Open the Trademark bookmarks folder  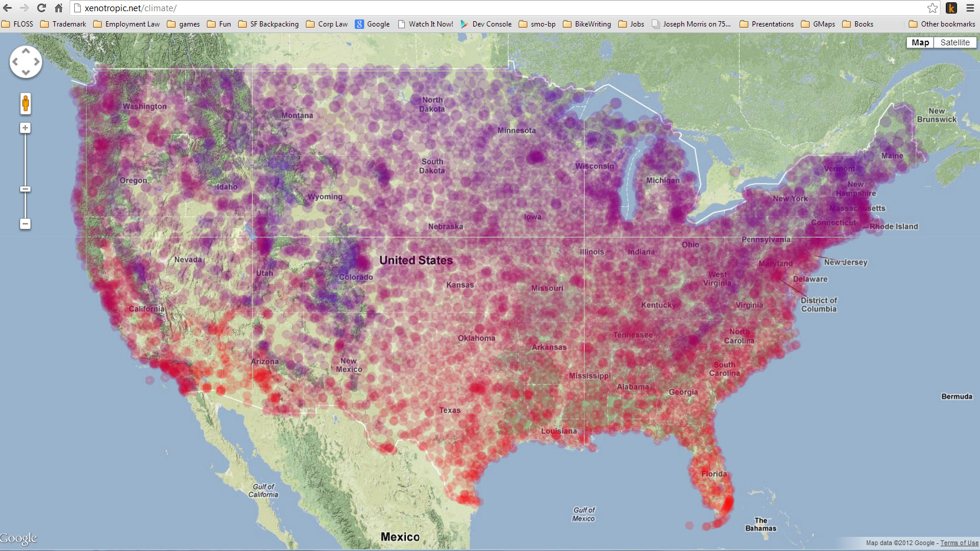(x=63, y=24)
